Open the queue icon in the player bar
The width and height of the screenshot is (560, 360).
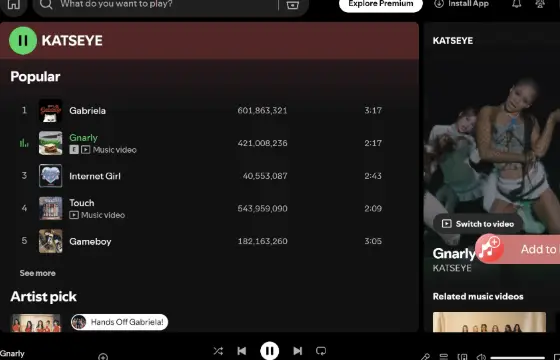pyautogui.click(x=444, y=356)
